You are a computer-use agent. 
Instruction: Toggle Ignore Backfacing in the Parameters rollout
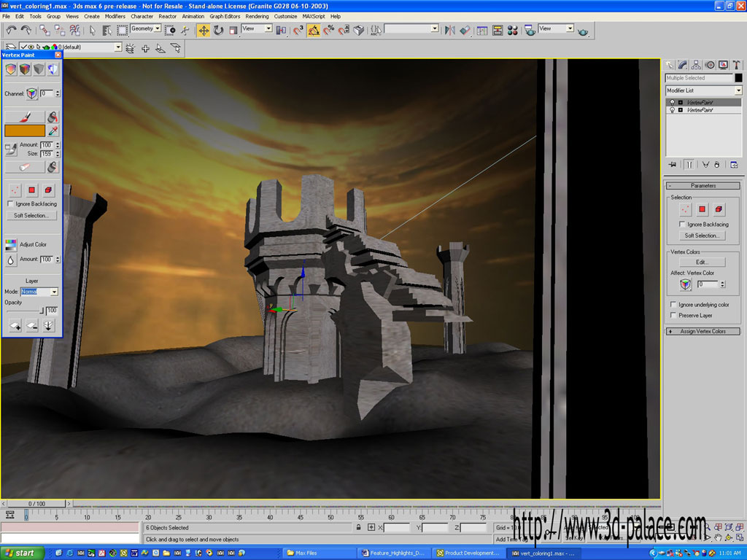(682, 225)
